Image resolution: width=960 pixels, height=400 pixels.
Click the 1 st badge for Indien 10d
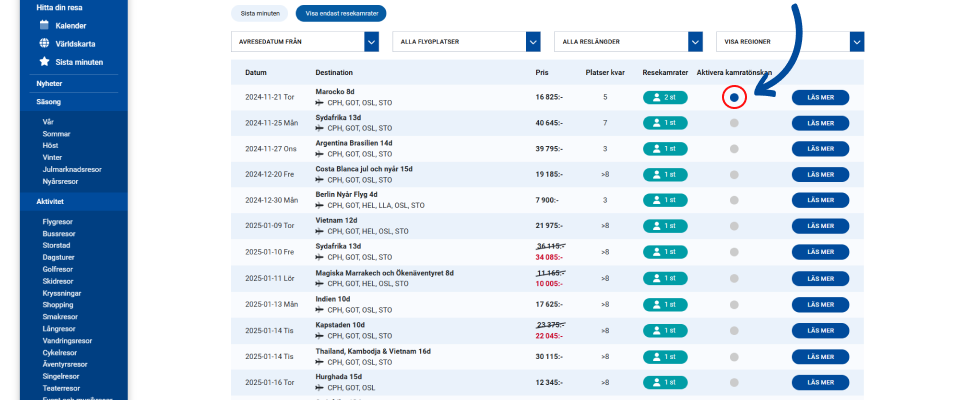(x=665, y=304)
